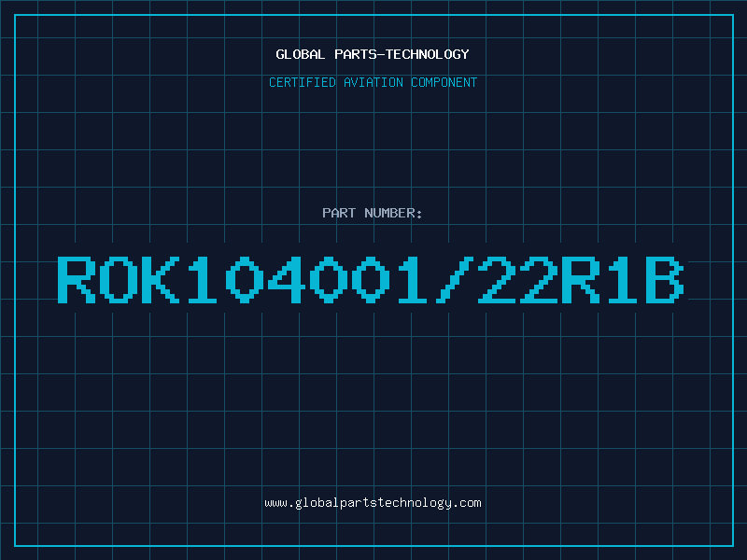
Task: Click the 'GLOBAL PARTS-TECHNOLOGY' heading
Action: tap(373, 54)
